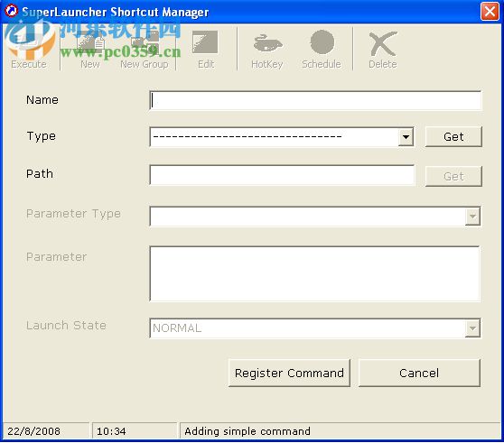Click the Edit toolbar icon
The width and height of the screenshot is (504, 443).
pyautogui.click(x=205, y=50)
